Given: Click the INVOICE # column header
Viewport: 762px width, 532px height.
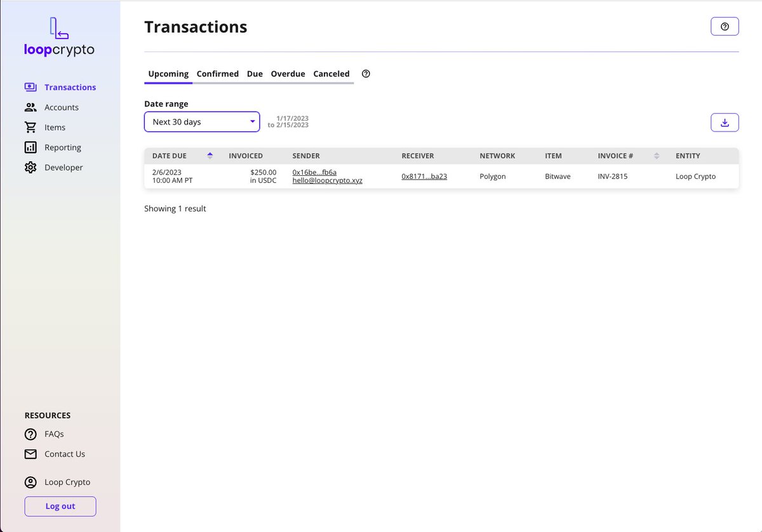Looking at the screenshot, I should tap(615, 156).
